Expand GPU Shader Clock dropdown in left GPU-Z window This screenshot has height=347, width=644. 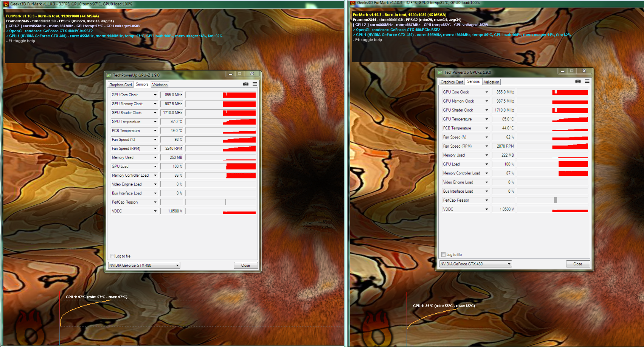155,113
